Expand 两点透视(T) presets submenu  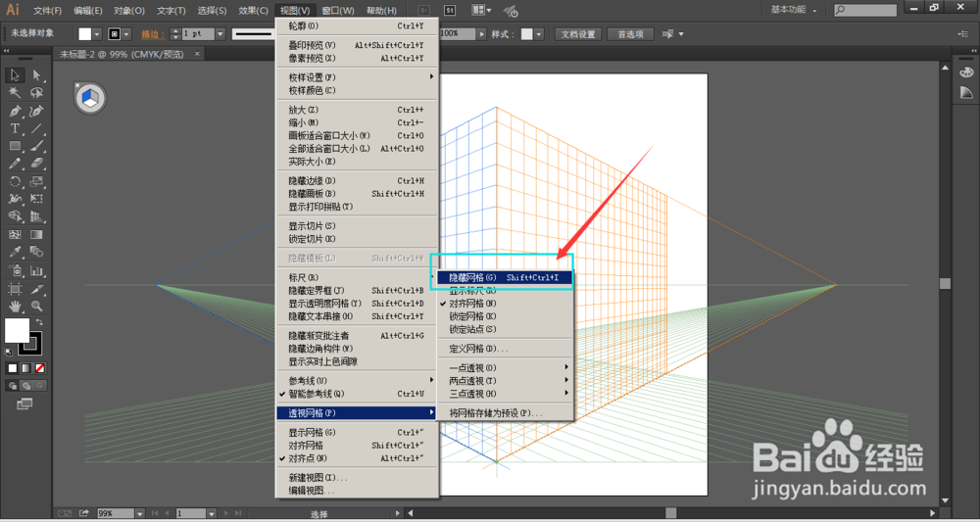tap(505, 381)
